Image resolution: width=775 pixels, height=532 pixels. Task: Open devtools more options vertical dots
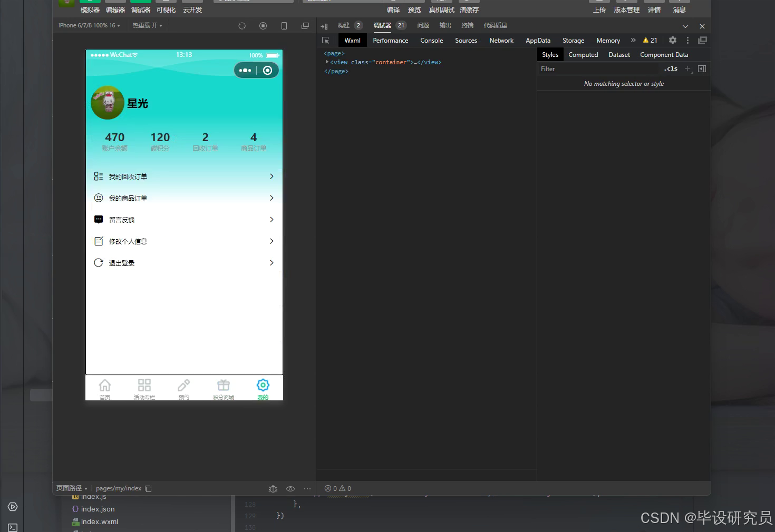tap(687, 40)
